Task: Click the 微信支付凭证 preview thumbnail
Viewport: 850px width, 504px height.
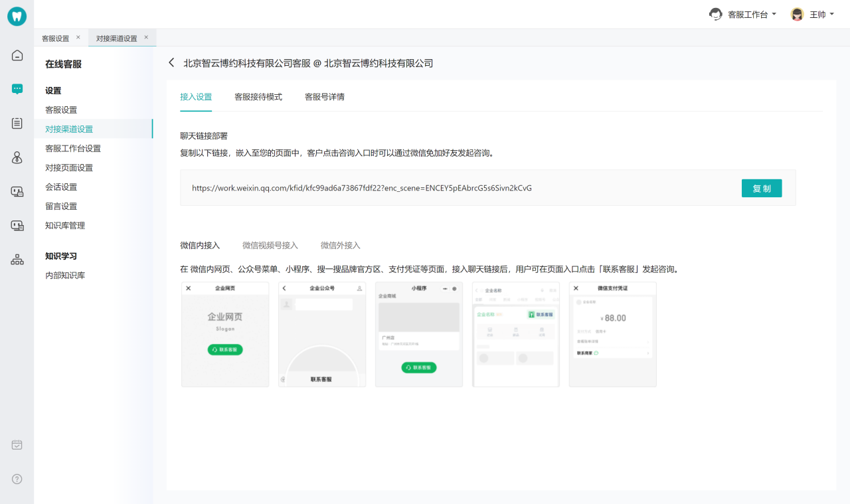Action: tap(612, 334)
